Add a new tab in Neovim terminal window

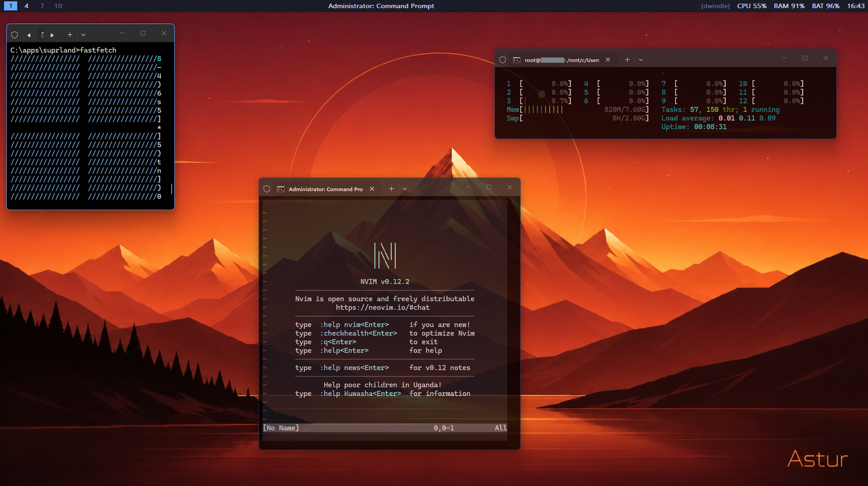391,189
